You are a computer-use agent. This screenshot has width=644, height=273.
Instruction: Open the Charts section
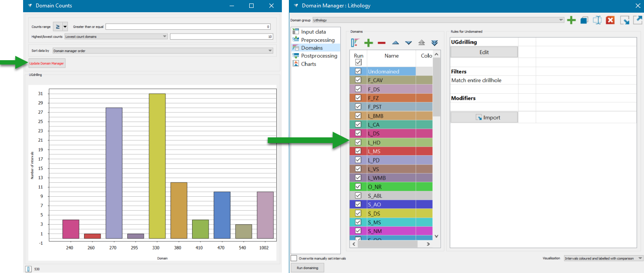click(308, 64)
